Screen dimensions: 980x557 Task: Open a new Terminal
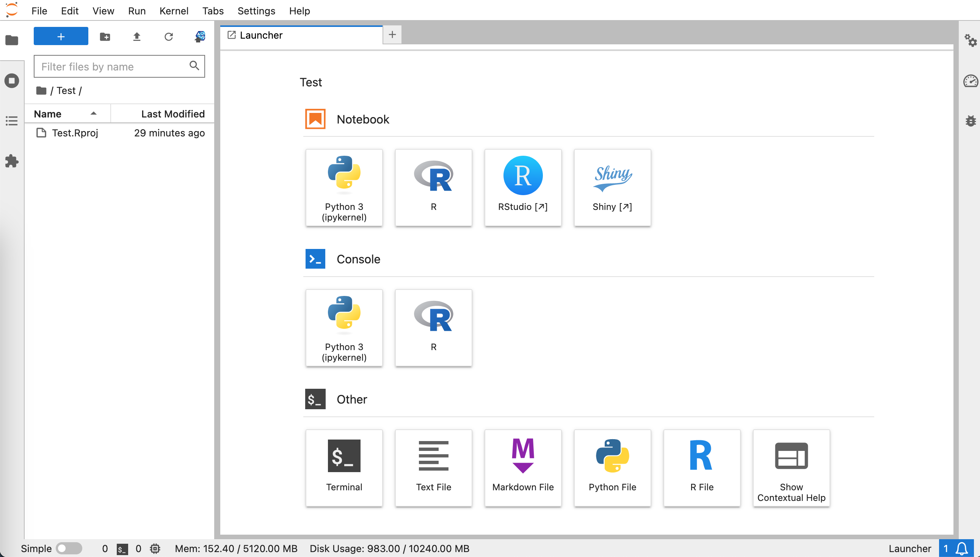344,468
